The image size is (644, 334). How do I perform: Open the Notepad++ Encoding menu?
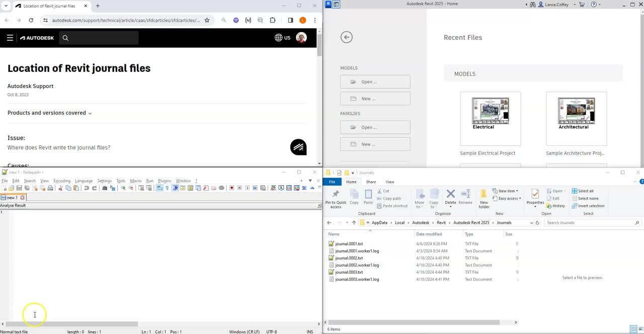[x=62, y=181]
